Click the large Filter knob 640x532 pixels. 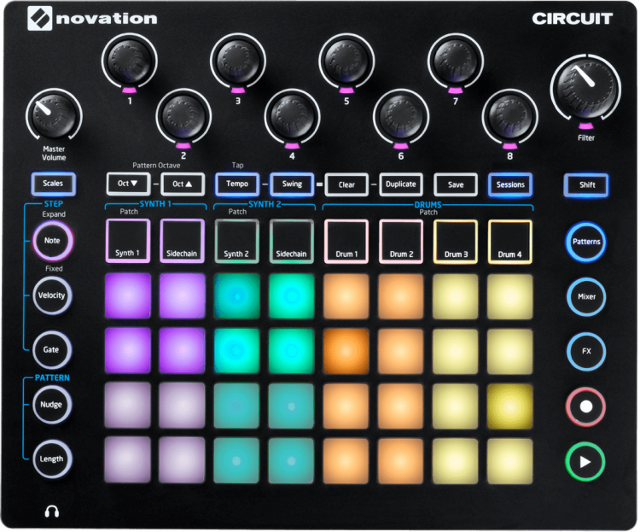coord(585,86)
